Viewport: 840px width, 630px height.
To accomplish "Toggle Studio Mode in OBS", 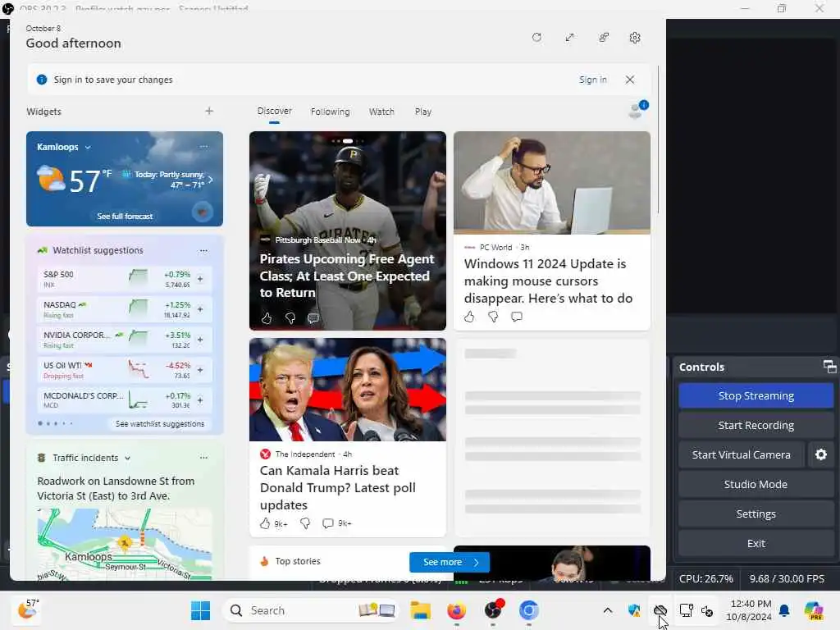I will 756,484.
